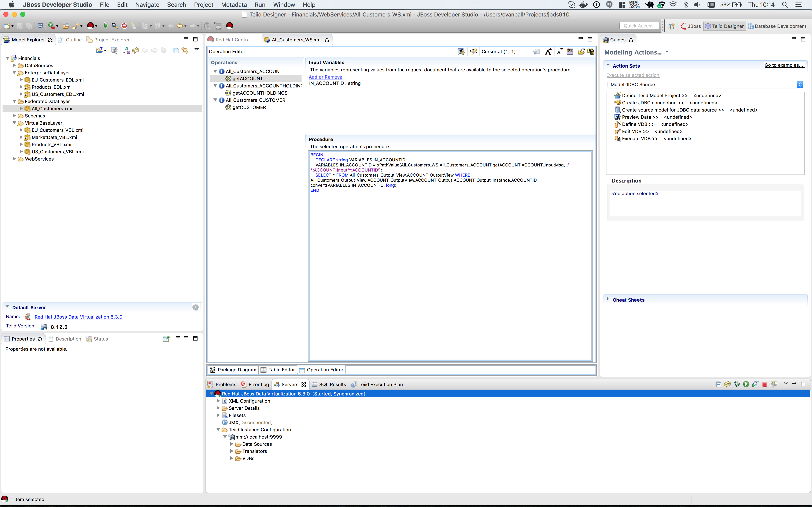Expand the WebServices folder
This screenshot has height=507, width=812.
tap(14, 159)
